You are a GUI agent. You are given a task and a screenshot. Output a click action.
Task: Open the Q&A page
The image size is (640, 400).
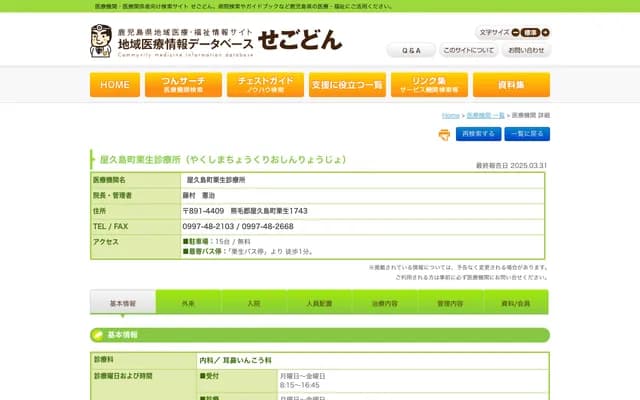point(411,50)
